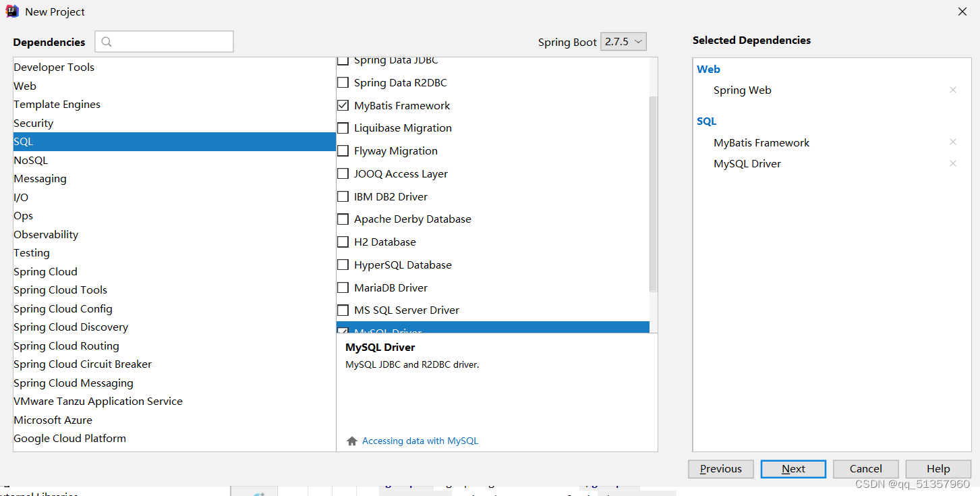The width and height of the screenshot is (980, 496).
Task: Open the Accessing data with MySQL link
Action: (x=420, y=441)
